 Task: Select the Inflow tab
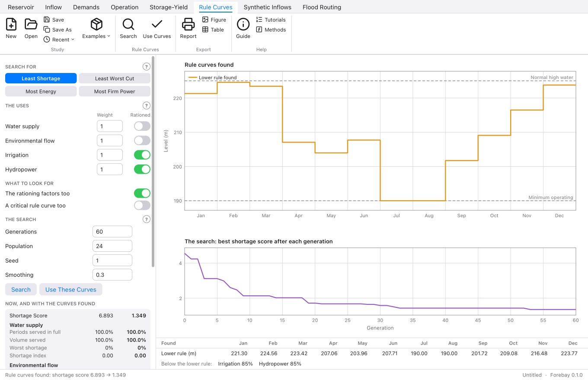(54, 7)
